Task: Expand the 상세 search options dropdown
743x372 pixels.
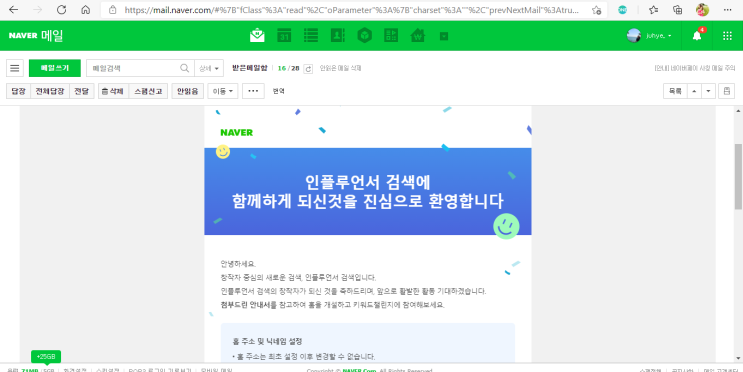Action: coord(209,68)
